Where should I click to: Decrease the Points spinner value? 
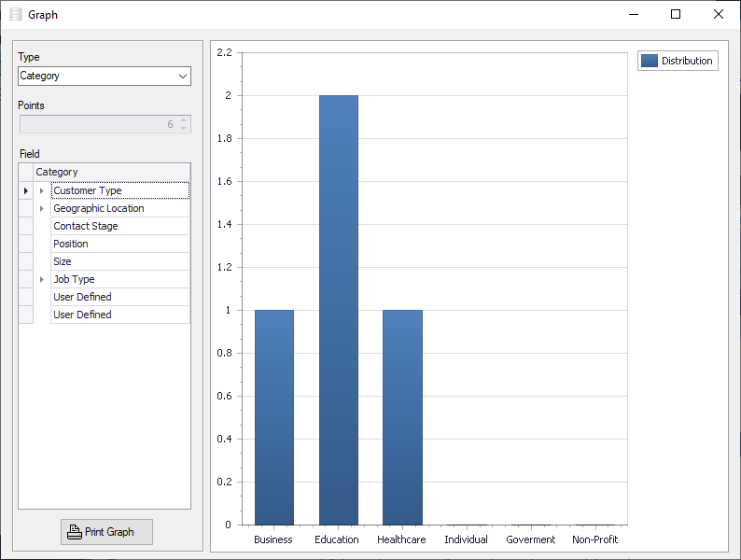183,129
